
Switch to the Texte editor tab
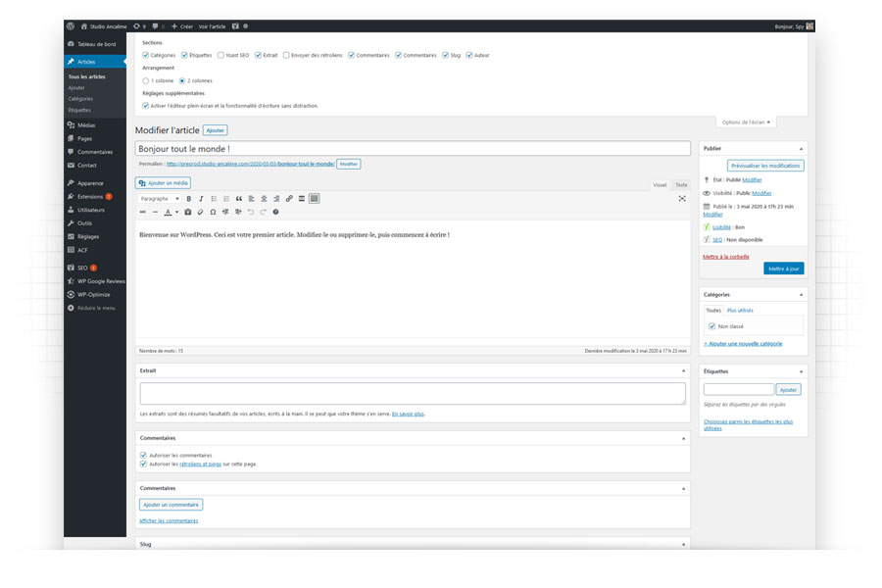coord(681,185)
